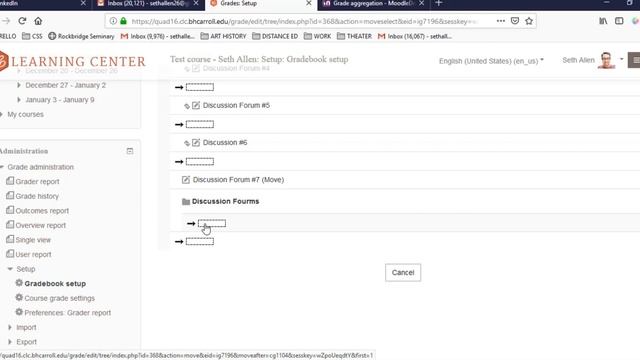This screenshot has height=360, width=640.
Task: Expand the Import tree section
Action: pyautogui.click(x=10, y=327)
